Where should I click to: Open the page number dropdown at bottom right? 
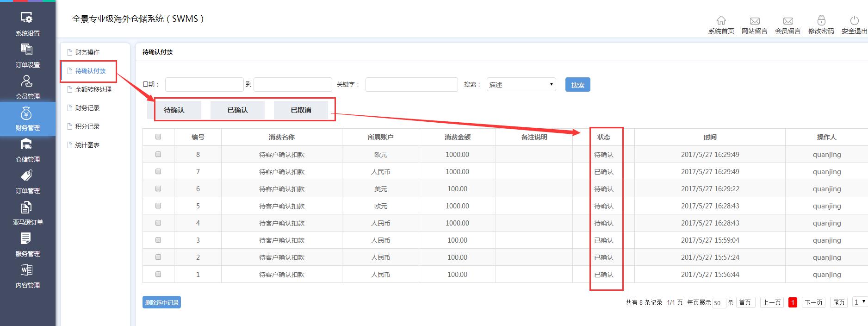[x=860, y=302]
